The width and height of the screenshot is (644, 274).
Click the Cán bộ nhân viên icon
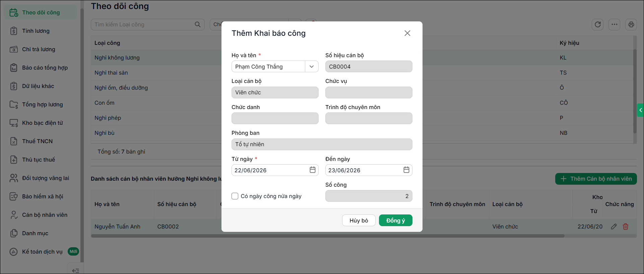pyautogui.click(x=14, y=215)
